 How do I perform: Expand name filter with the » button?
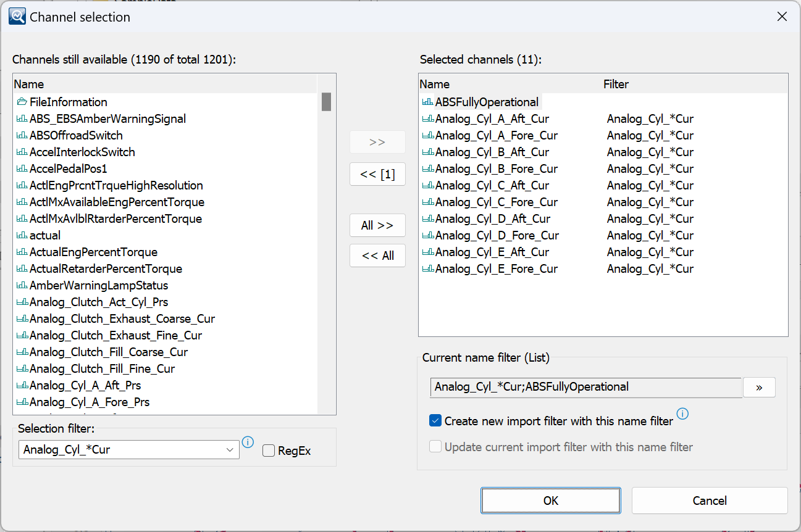tap(758, 387)
